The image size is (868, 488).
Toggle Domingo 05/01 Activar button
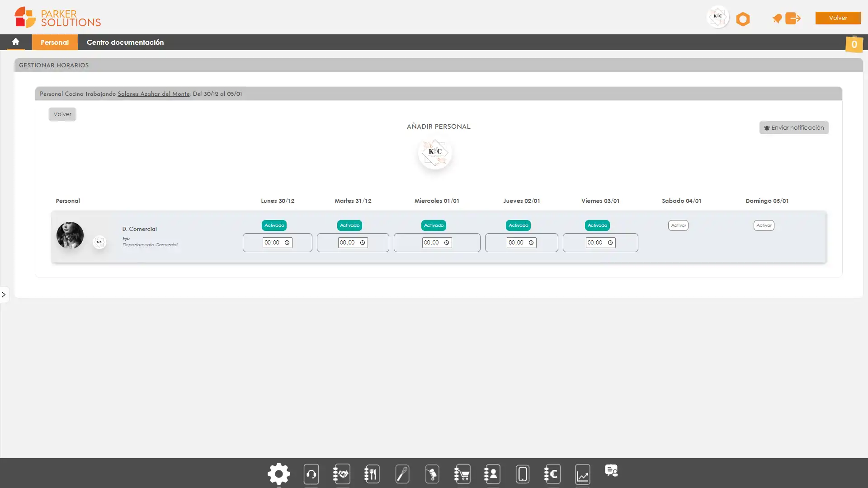point(764,225)
